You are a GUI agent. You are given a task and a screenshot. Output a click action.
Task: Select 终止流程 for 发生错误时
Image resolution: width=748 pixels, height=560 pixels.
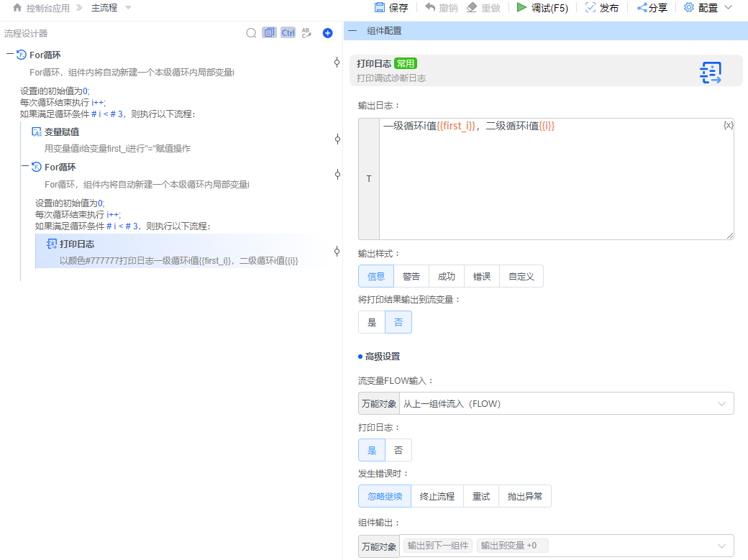[437, 496]
